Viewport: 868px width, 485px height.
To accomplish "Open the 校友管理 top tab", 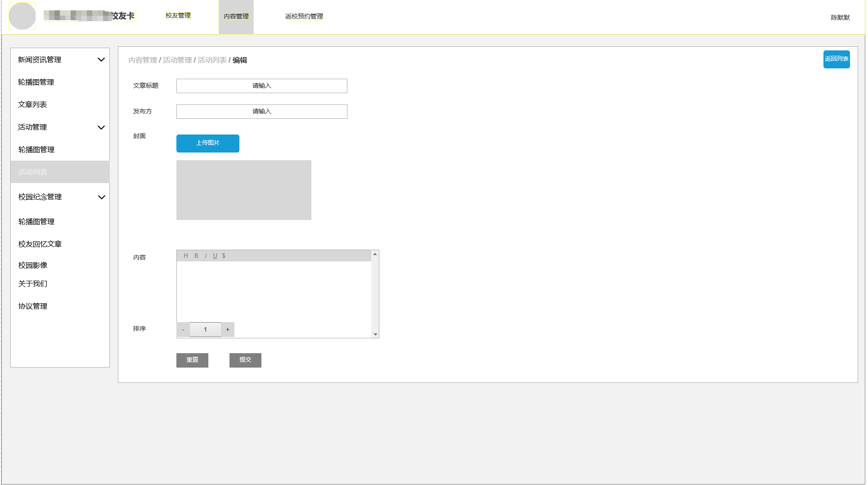I will pyautogui.click(x=178, y=15).
